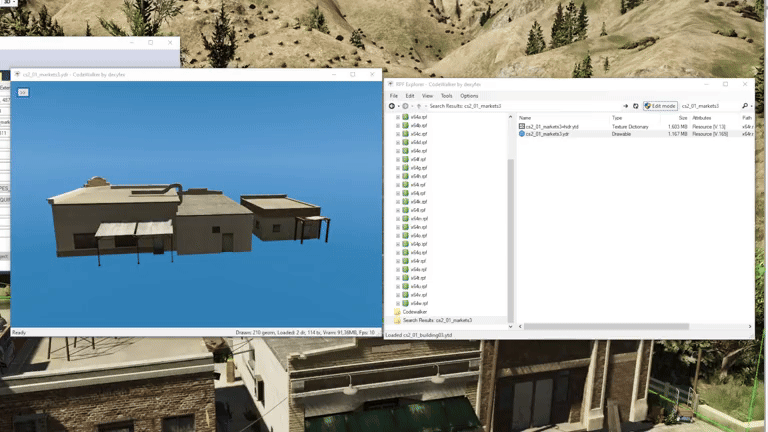Viewport: 768px width, 432px height.
Task: Expand the x64a.rpf tree node
Action: (x=398, y=117)
